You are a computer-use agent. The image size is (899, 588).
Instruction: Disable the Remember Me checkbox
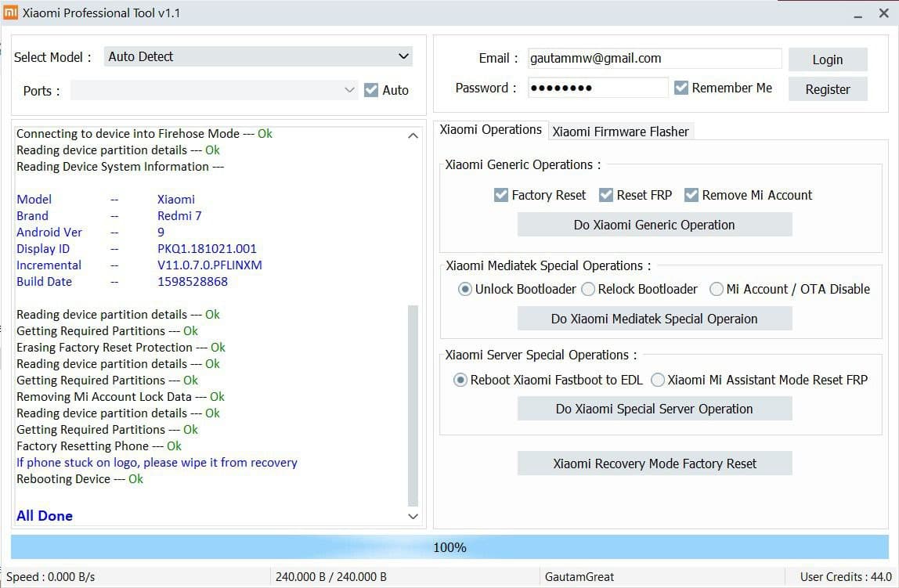[x=681, y=88]
